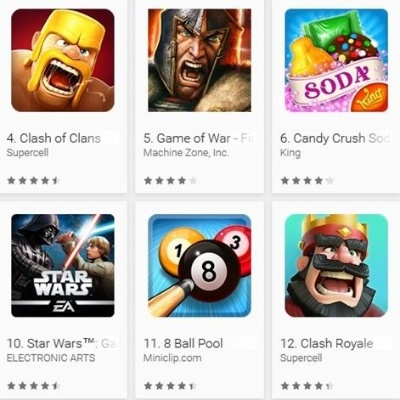The image size is (400, 400).
Task: Open the Clash of Clans app icon
Action: coord(63,60)
